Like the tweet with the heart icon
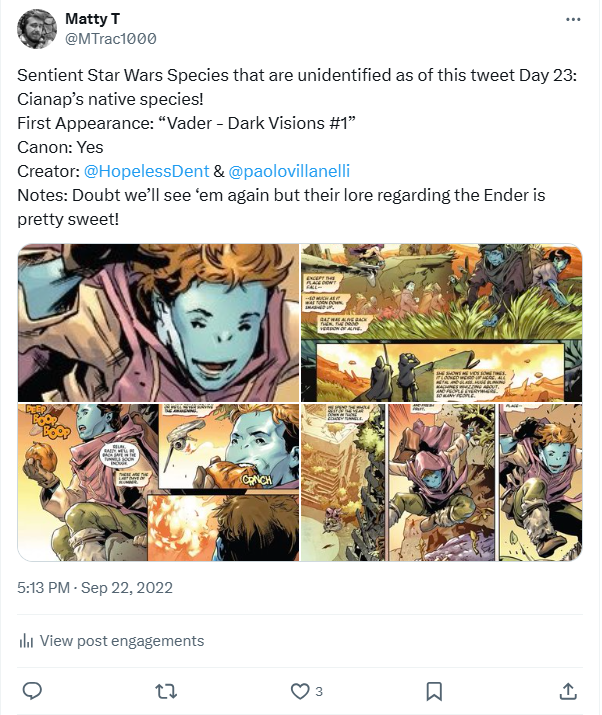Screen dimensions: 602x715 point(299,690)
